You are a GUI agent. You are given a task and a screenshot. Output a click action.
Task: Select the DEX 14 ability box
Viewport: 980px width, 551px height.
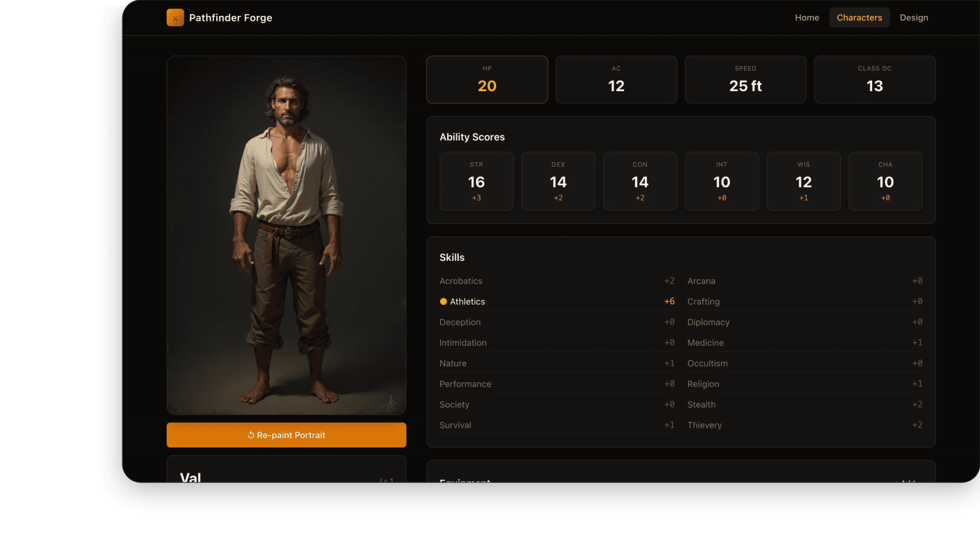558,181
